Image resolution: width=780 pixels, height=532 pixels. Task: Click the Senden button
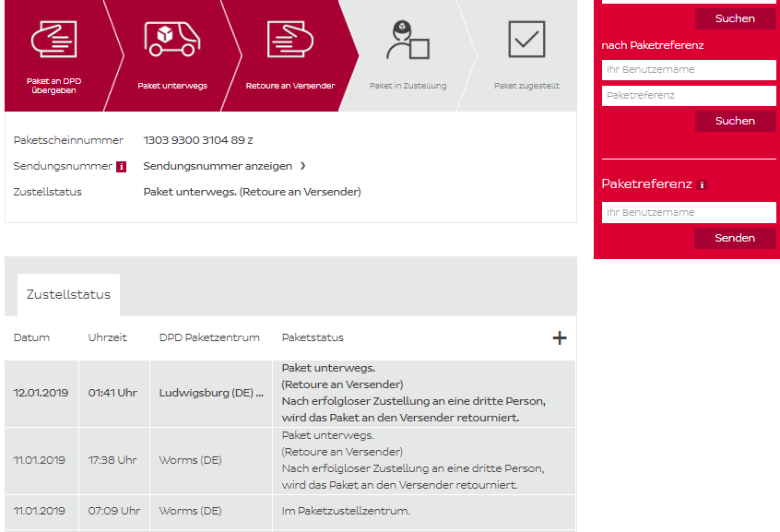click(x=734, y=238)
